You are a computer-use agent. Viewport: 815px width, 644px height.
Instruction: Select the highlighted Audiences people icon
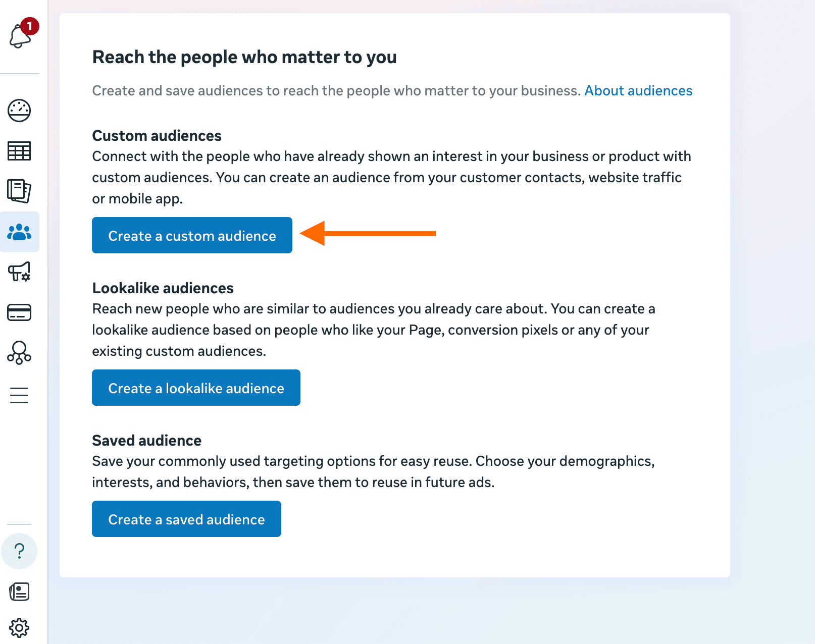(x=19, y=232)
